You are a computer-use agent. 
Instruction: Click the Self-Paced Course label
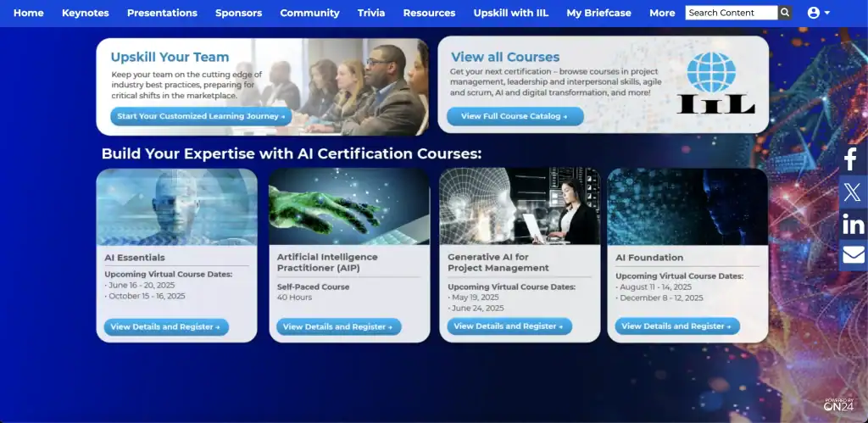click(x=314, y=287)
